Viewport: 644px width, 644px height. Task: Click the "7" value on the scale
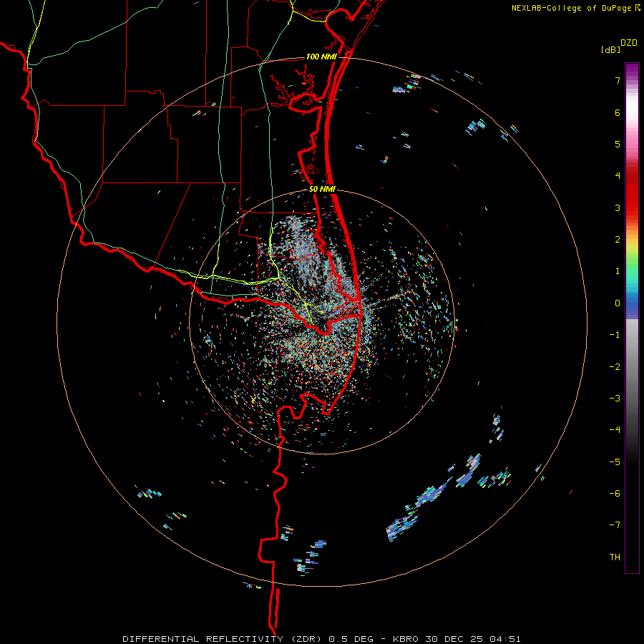[618, 80]
